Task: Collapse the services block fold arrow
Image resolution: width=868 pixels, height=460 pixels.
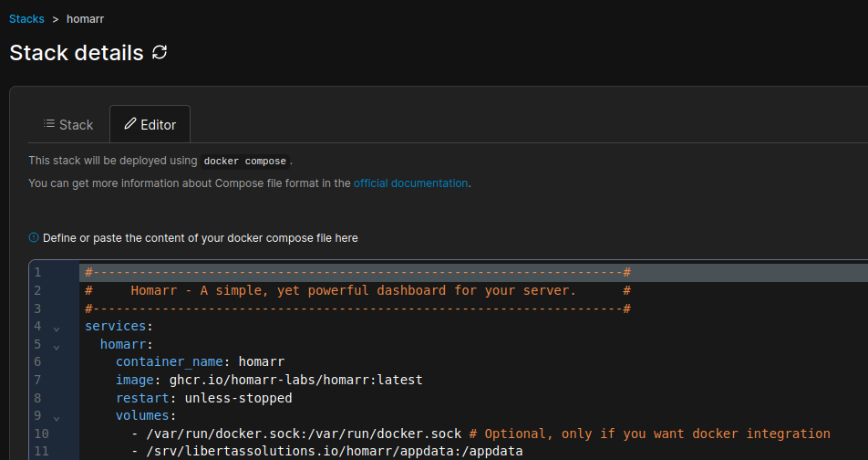Action: (x=57, y=329)
